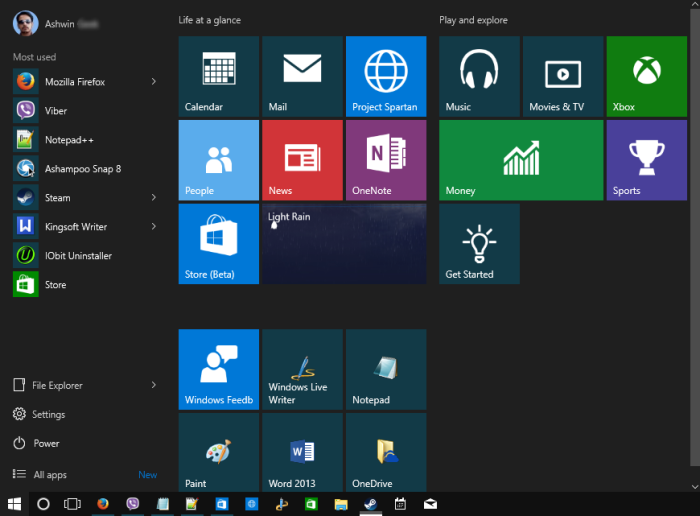Open the Movies & TV tile
Viewport: 700px width, 516px height.
(x=563, y=76)
